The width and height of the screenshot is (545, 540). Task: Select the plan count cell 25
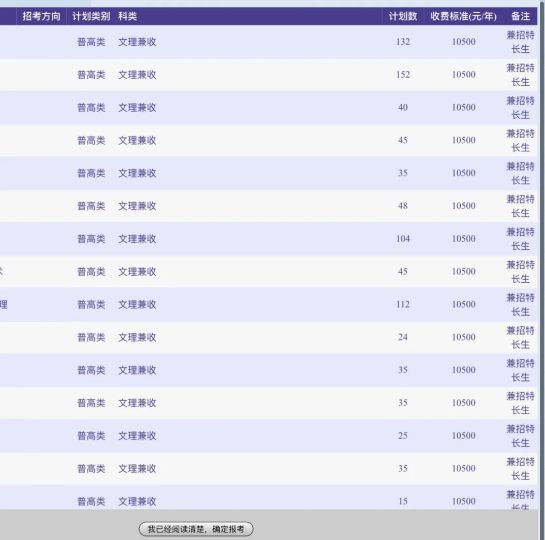(x=403, y=435)
